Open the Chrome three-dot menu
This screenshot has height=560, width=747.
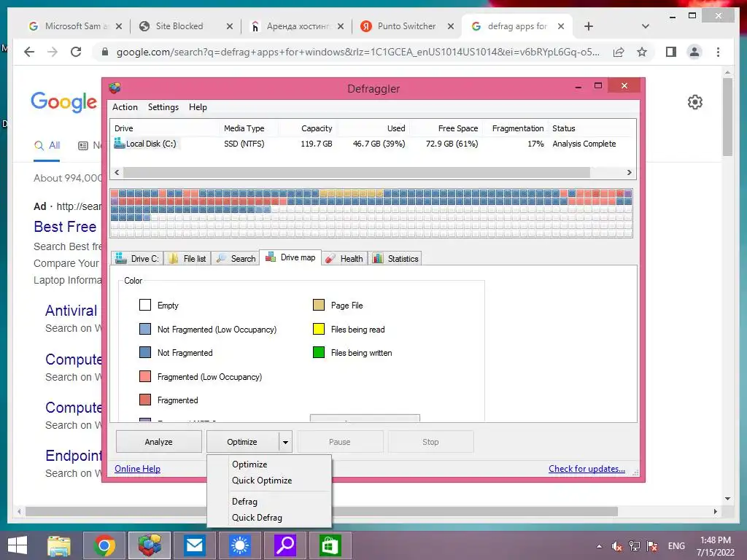(718, 52)
